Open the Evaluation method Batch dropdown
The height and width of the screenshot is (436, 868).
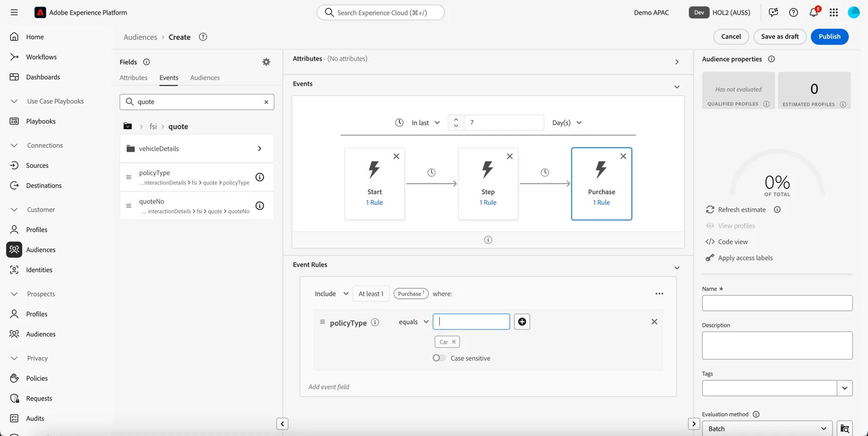[767, 428]
